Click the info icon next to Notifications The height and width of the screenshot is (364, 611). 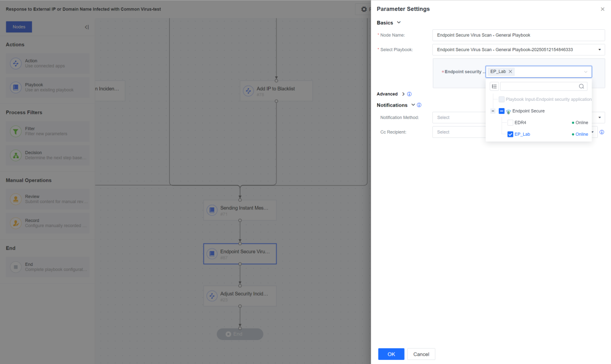click(x=419, y=105)
